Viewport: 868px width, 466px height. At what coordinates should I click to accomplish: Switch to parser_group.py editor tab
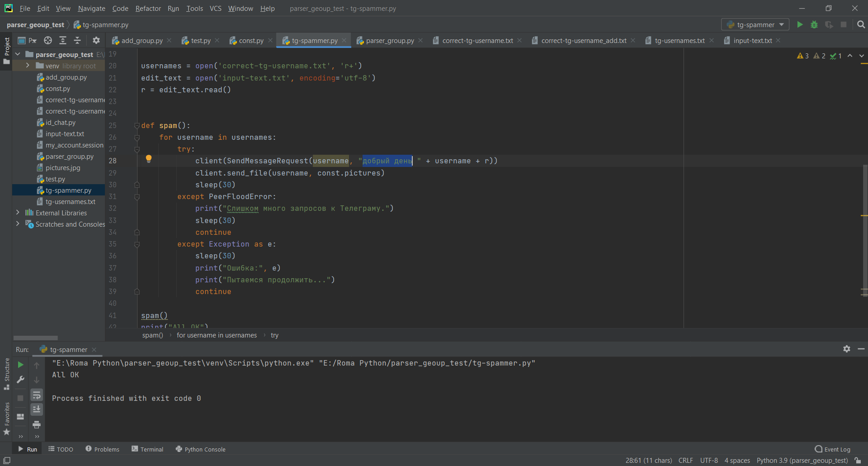click(x=390, y=40)
